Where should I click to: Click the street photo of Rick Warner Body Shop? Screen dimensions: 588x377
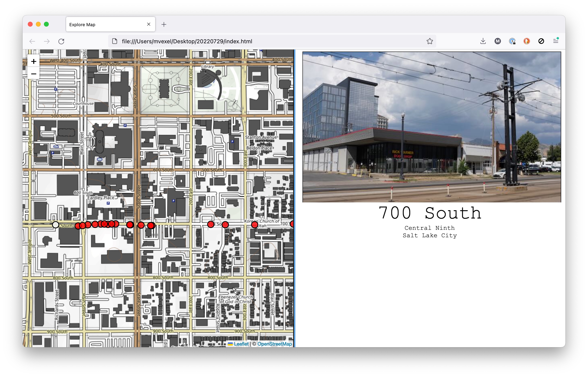coord(431,127)
